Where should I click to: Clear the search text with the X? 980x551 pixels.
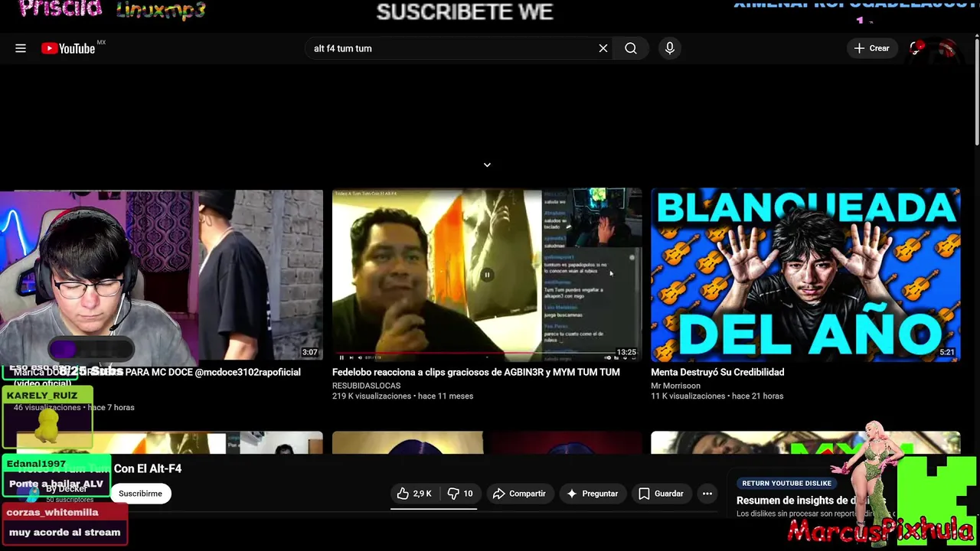[603, 48]
